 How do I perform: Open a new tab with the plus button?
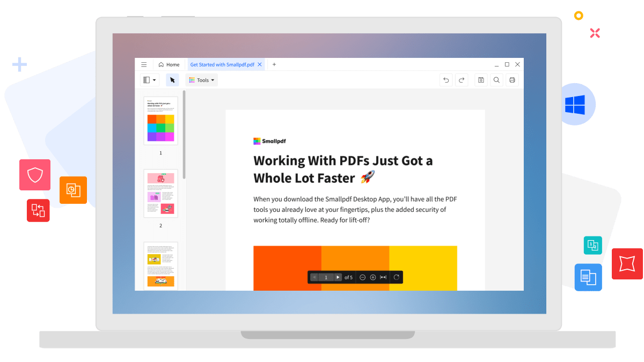coord(274,64)
